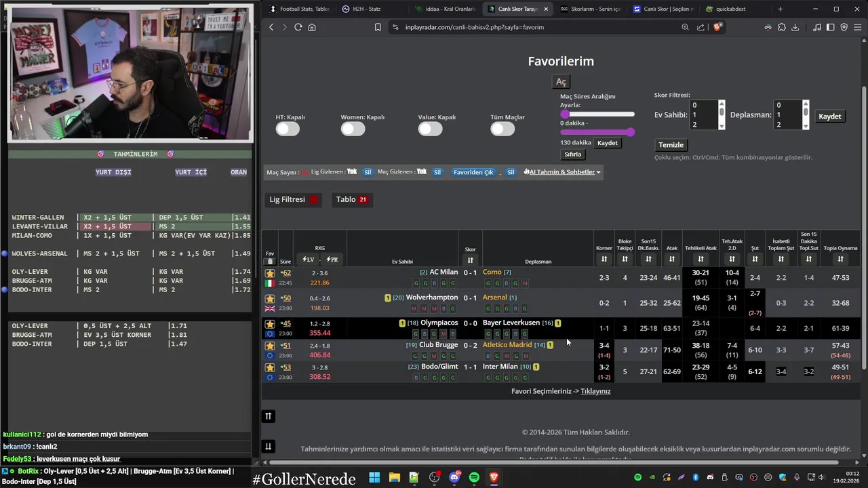Click Sil next to Lig Gizlenen

point(368,172)
